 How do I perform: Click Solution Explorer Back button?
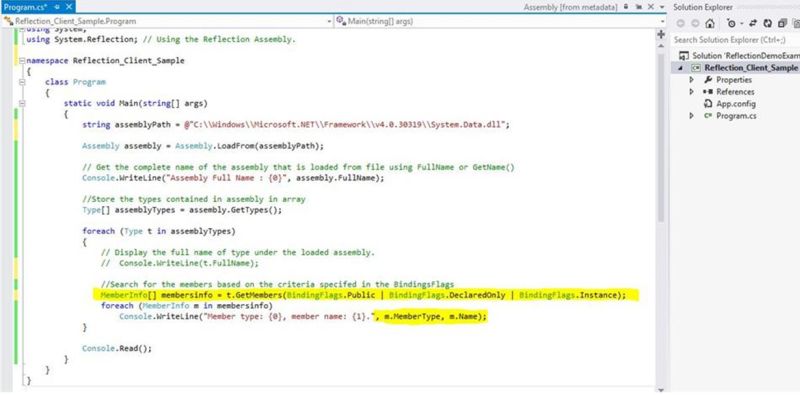pos(680,23)
